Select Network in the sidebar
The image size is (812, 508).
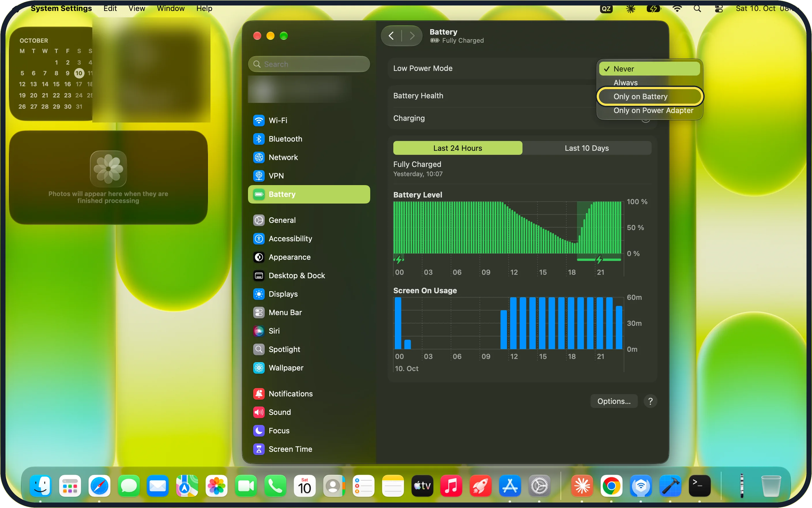(309, 157)
